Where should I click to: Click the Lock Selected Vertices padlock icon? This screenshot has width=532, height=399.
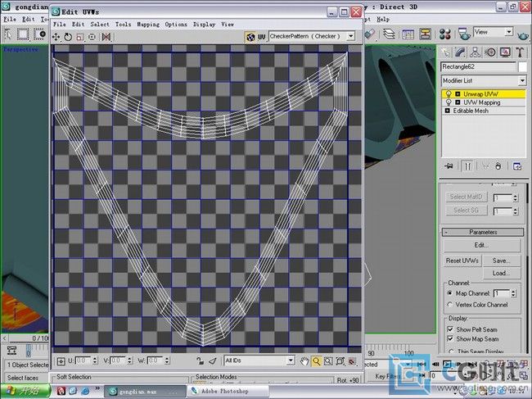point(201,361)
